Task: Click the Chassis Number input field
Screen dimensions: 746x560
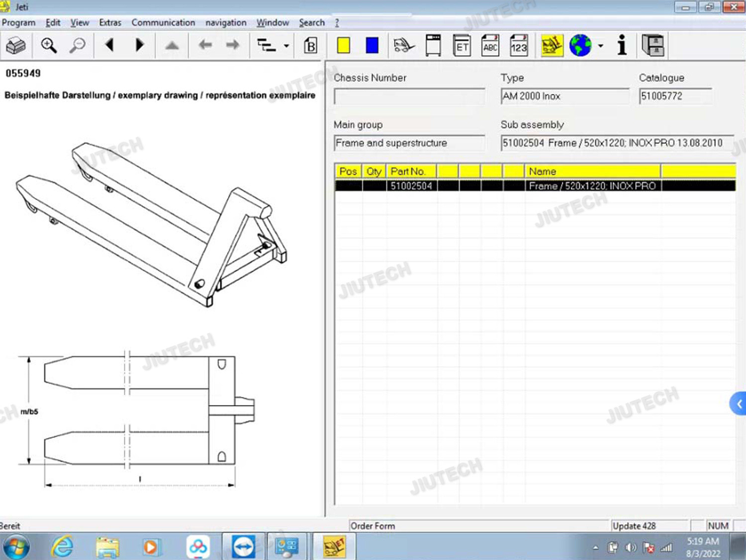Action: tap(409, 96)
